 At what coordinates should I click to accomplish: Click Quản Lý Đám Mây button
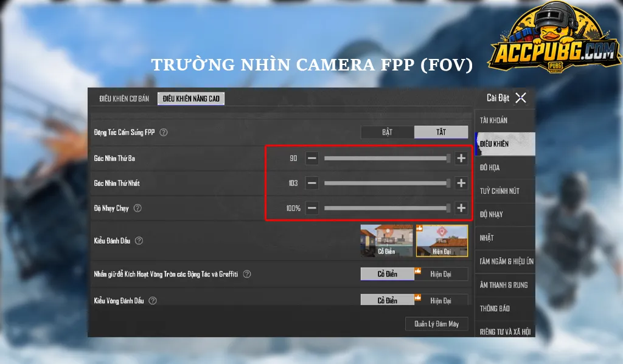click(x=437, y=324)
